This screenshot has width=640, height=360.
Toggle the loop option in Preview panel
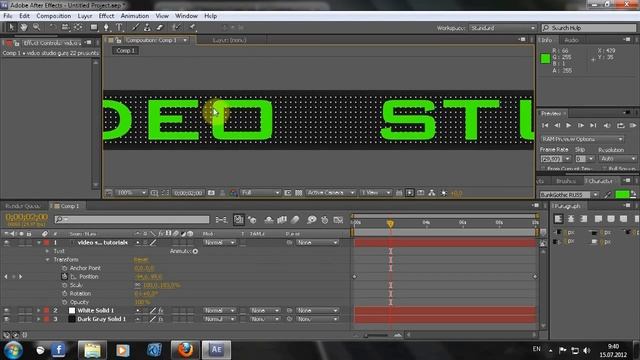pos(620,125)
